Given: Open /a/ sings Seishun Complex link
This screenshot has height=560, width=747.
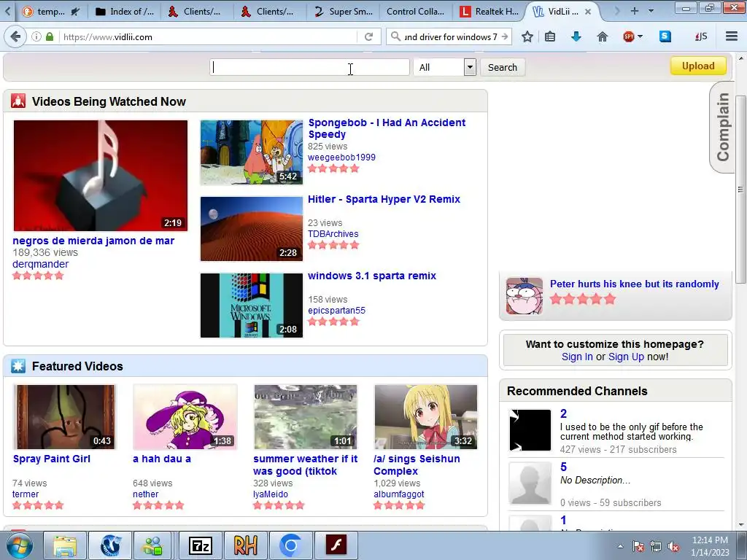Looking at the screenshot, I should click(x=417, y=464).
